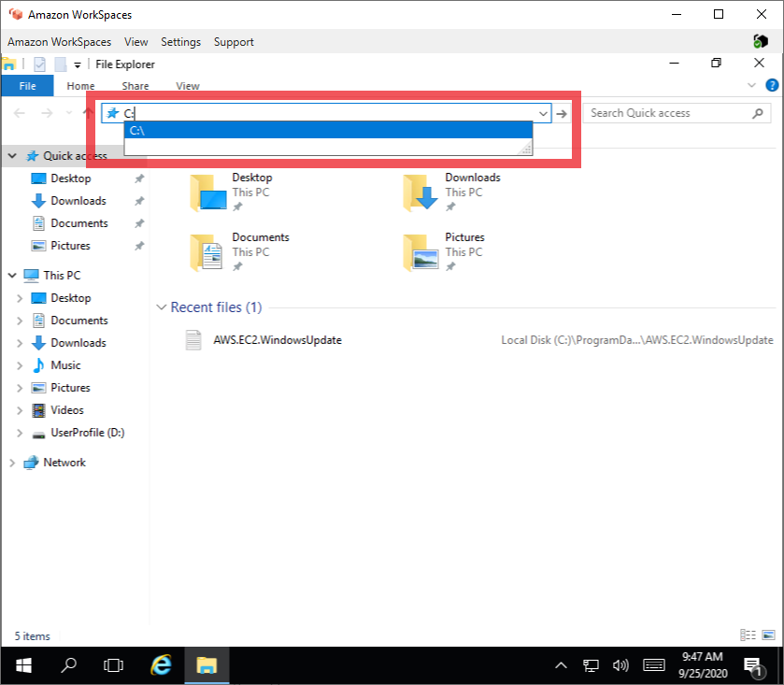Launch Internet Explorer from the taskbar
Image resolution: width=784 pixels, height=685 pixels.
point(161,665)
